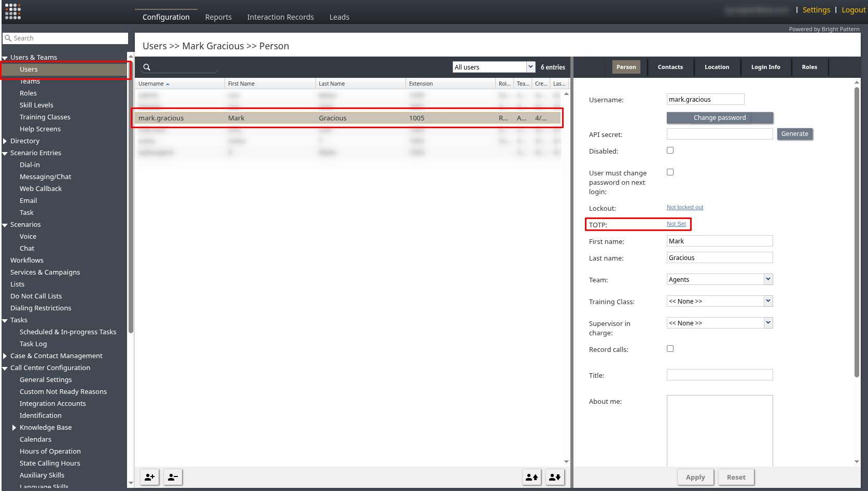Click the TOTP Not Set link
This screenshot has height=491, width=868.
pos(676,224)
